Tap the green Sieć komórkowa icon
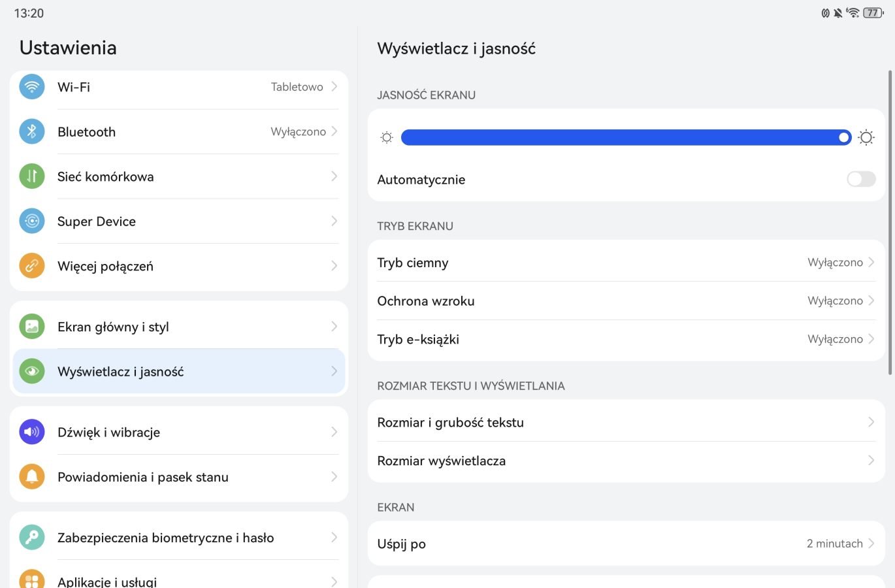Screen dimensions: 895x588 (32, 176)
